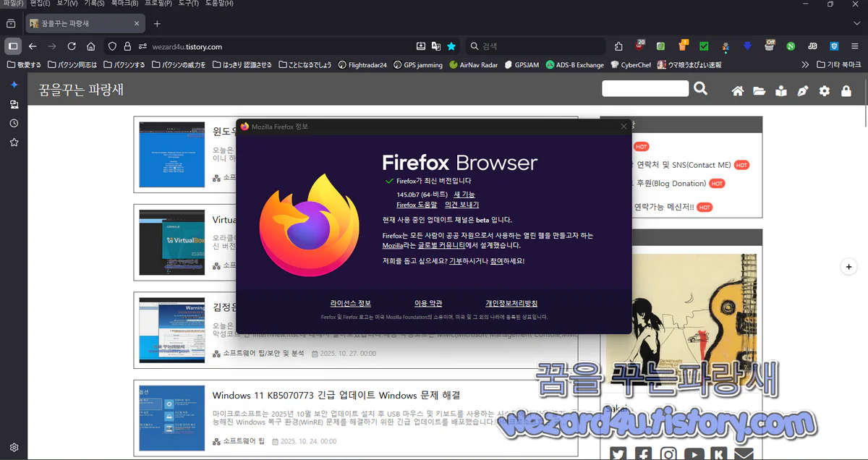Open tracking protection shield in address bar
868x460 pixels.
tap(112, 46)
